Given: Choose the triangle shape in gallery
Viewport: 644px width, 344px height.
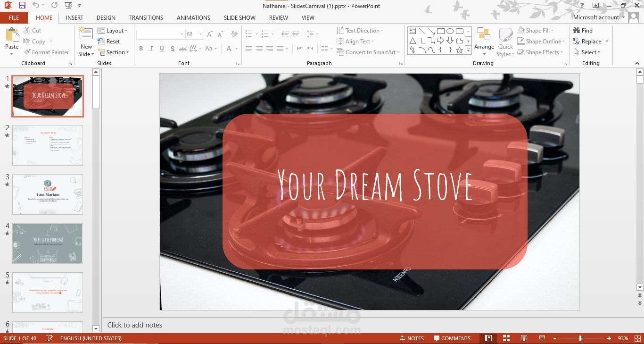Looking at the screenshot, I should (x=413, y=41).
